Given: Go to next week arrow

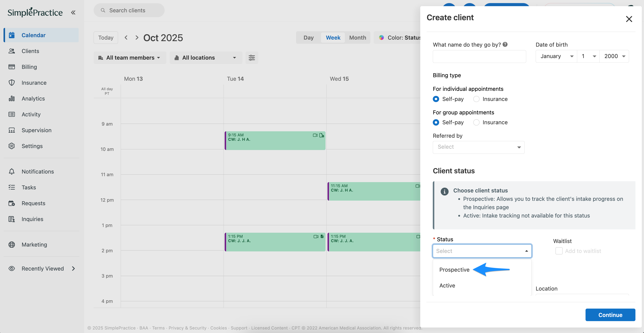Looking at the screenshot, I should (x=137, y=38).
